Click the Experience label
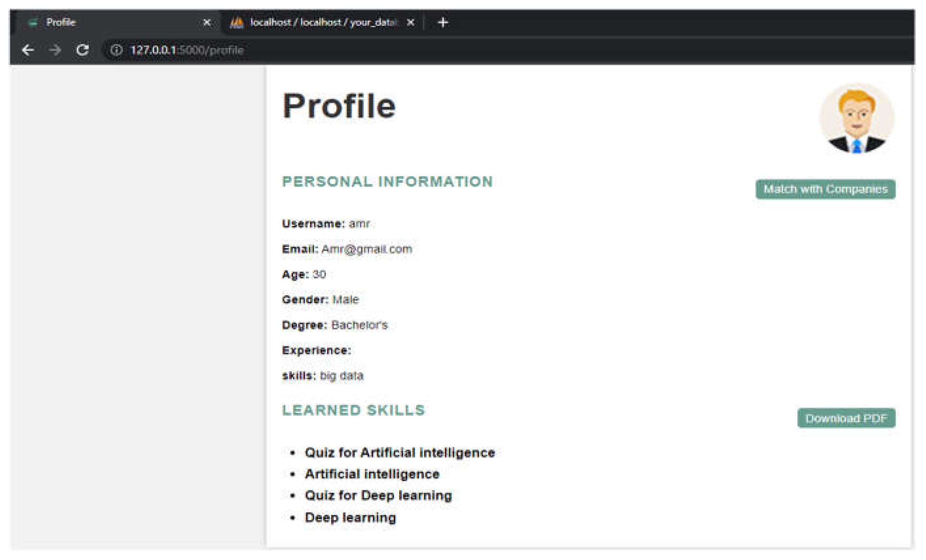Image resolution: width=926 pixels, height=560 pixels. pyautogui.click(x=316, y=351)
